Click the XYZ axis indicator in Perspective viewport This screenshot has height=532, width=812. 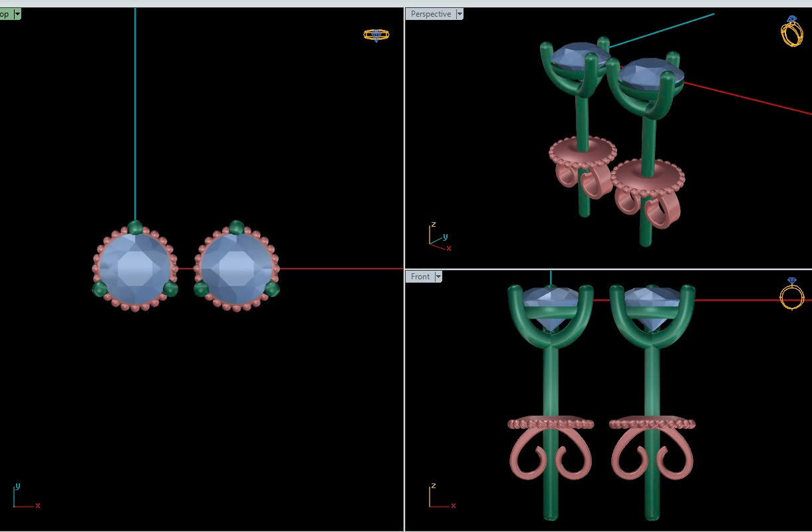coord(438,237)
